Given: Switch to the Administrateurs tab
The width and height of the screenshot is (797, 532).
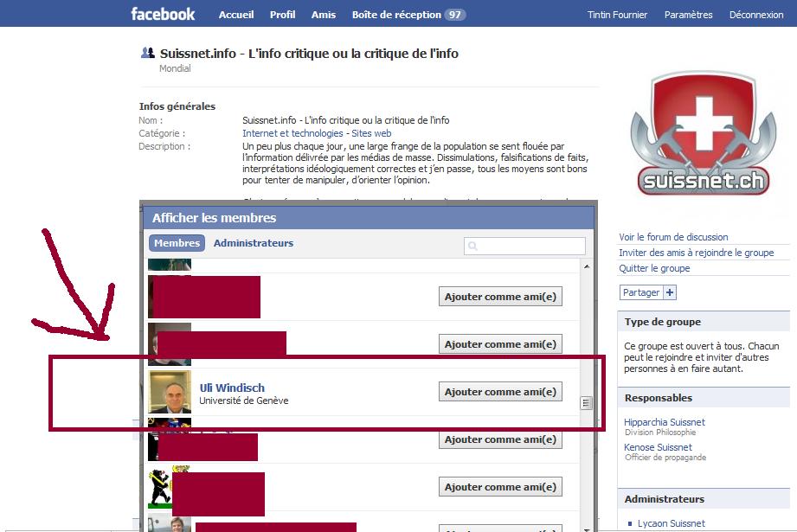Looking at the screenshot, I should pyautogui.click(x=254, y=243).
